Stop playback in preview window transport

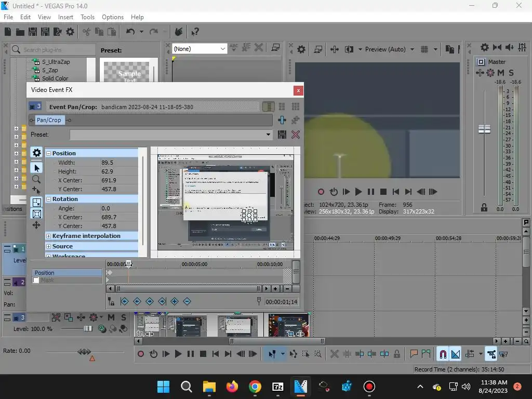pyautogui.click(x=383, y=192)
